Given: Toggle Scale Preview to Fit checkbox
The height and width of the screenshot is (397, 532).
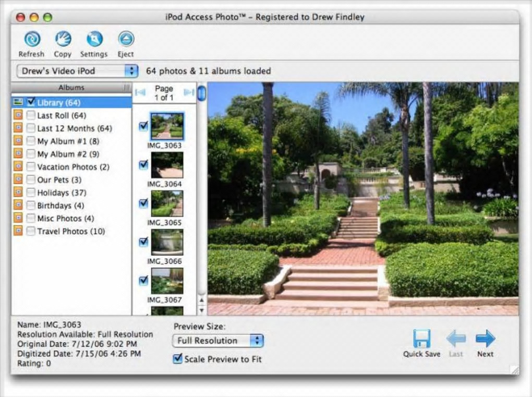Looking at the screenshot, I should (177, 359).
